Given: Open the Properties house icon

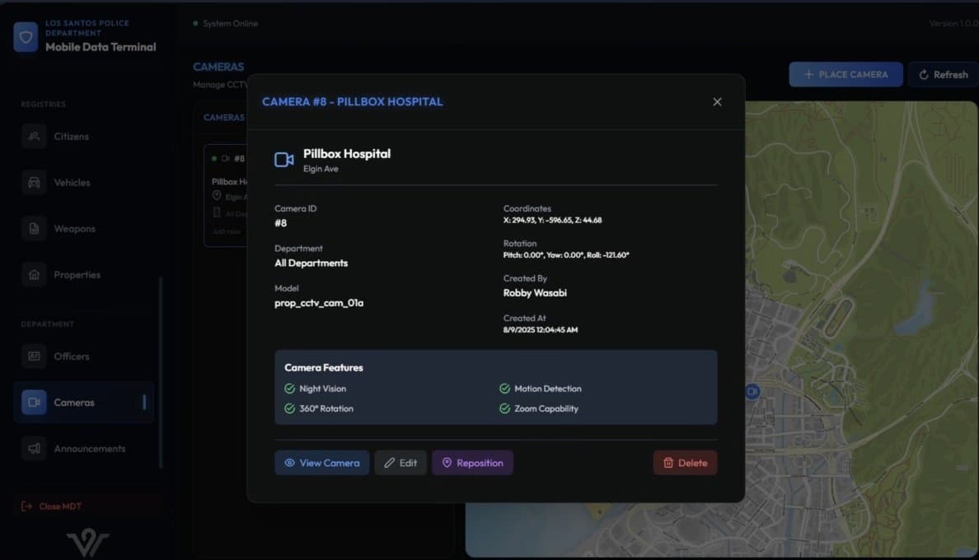Looking at the screenshot, I should [34, 274].
